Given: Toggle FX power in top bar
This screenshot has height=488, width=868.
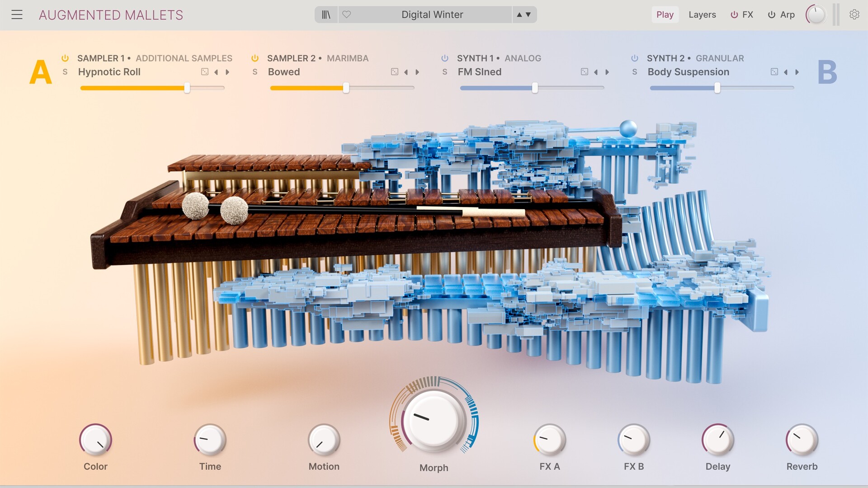Looking at the screenshot, I should point(734,14).
